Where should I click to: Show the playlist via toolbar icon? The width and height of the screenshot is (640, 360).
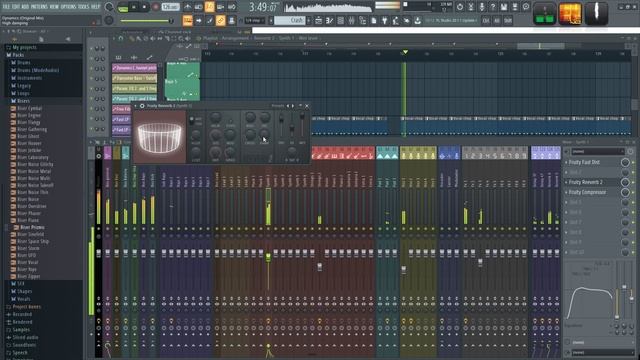pyautogui.click(x=318, y=20)
